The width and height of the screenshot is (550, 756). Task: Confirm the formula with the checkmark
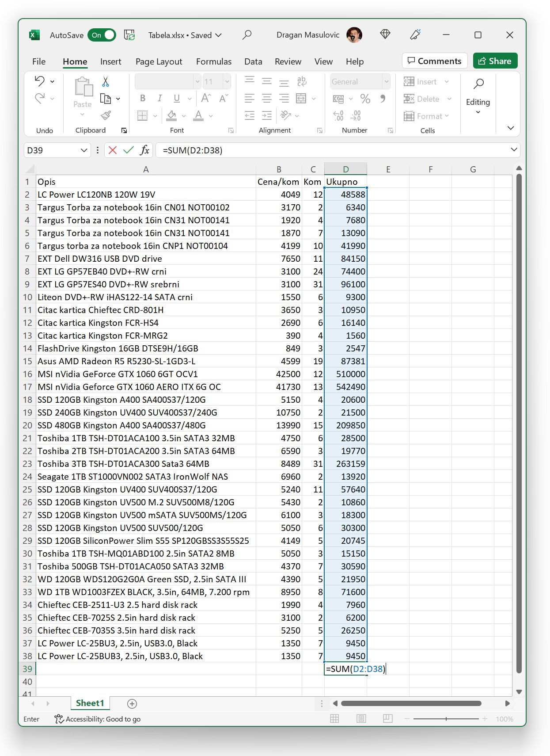tap(129, 150)
